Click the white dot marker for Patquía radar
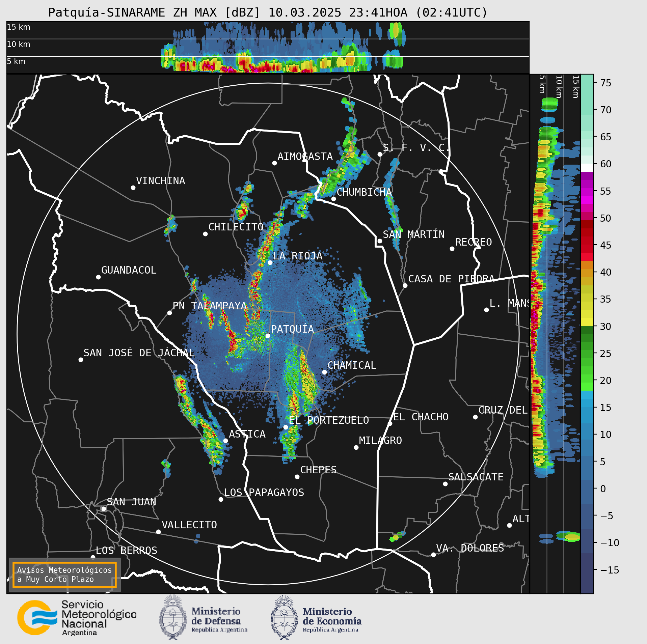Image resolution: width=647 pixels, height=644 pixels. click(x=268, y=336)
